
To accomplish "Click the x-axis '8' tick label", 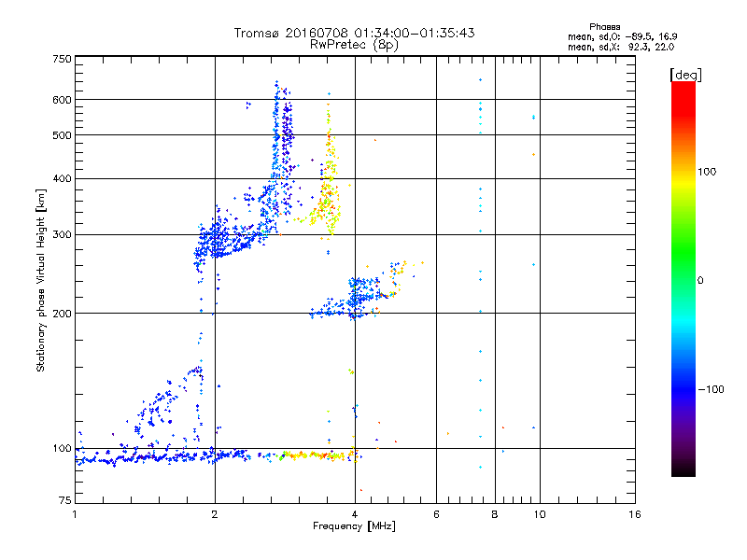I will pyautogui.click(x=495, y=514).
